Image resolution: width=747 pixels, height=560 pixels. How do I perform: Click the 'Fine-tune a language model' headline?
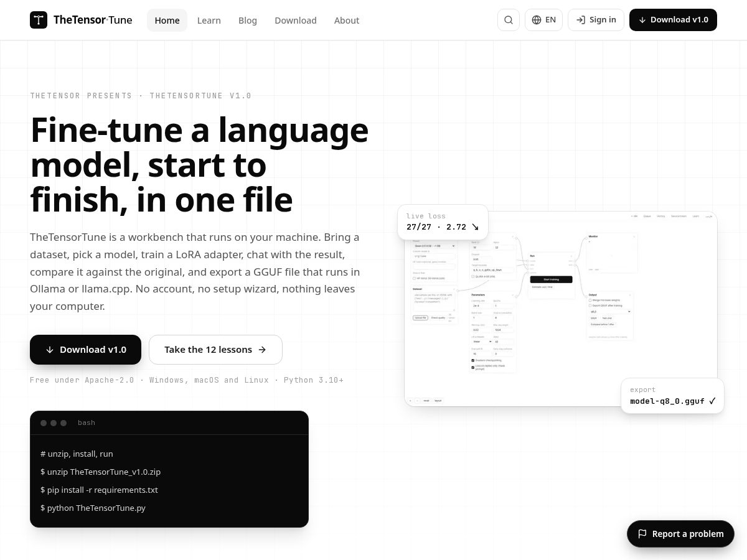[199, 165]
